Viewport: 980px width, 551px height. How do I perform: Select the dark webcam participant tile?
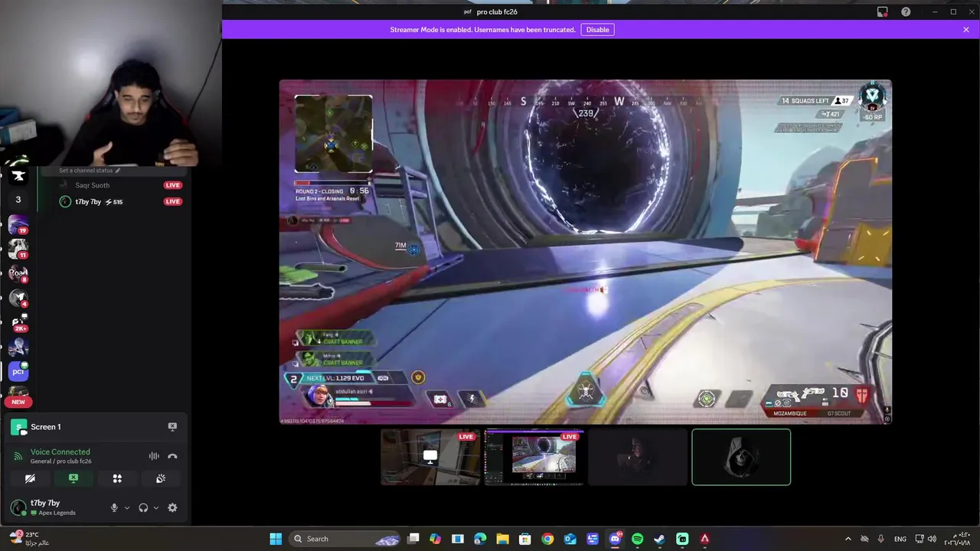coord(638,457)
